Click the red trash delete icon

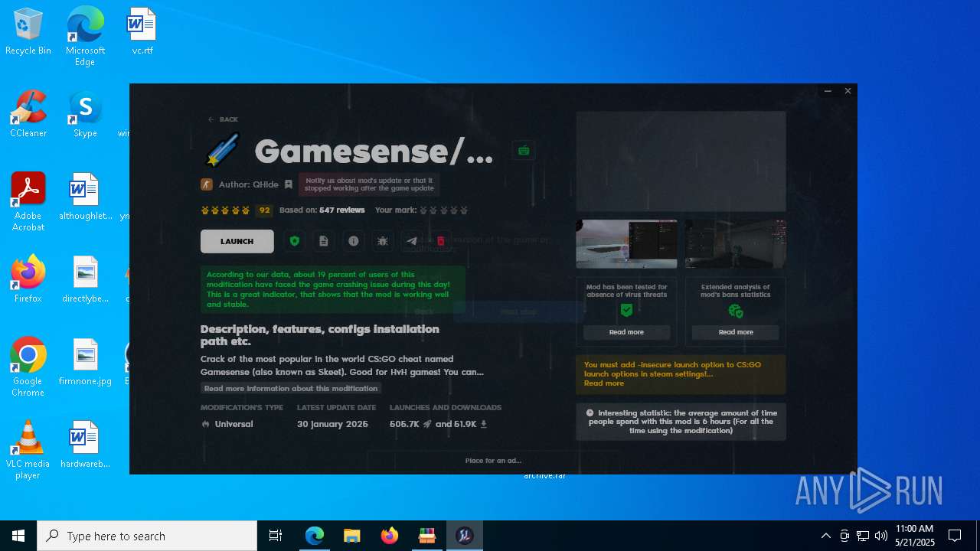tap(440, 241)
